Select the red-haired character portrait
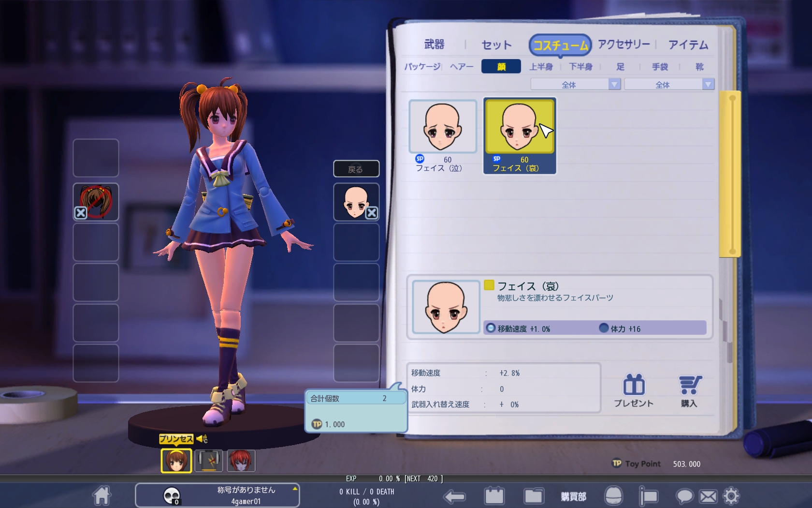The height and width of the screenshot is (508, 812). [241, 461]
